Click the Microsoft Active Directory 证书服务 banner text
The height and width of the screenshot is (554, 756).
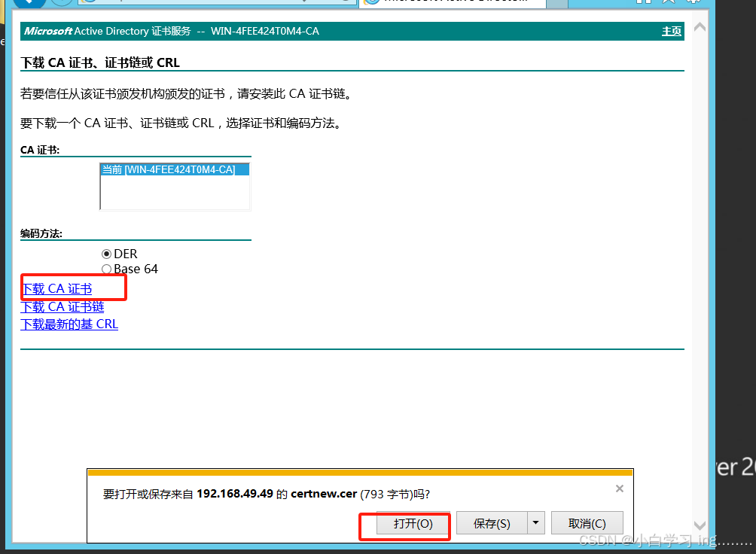click(108, 32)
